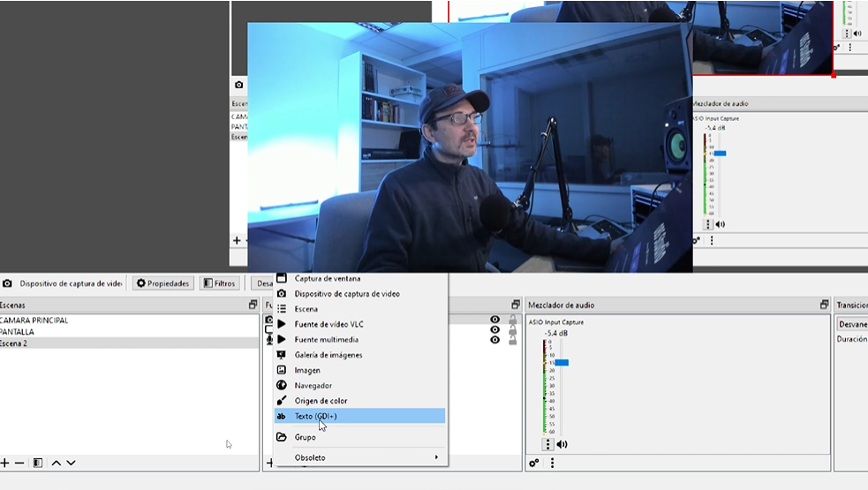
Task: Toggle visibility eye of third source
Action: 494,340
